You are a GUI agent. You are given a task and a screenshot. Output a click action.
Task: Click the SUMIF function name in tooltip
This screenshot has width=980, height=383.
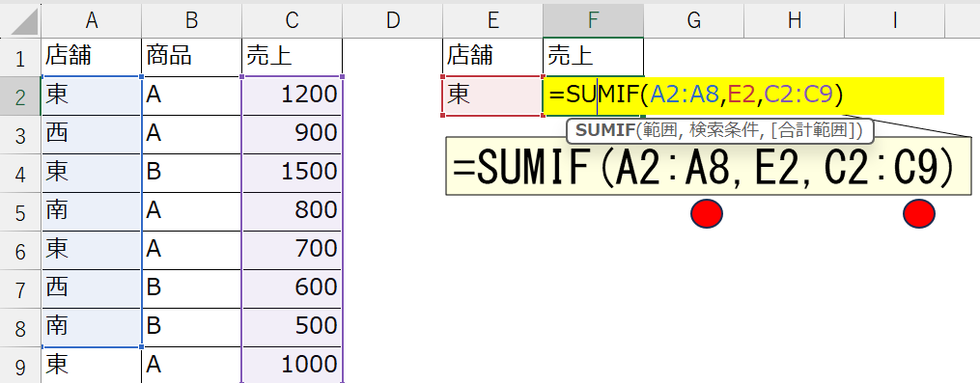tap(604, 130)
